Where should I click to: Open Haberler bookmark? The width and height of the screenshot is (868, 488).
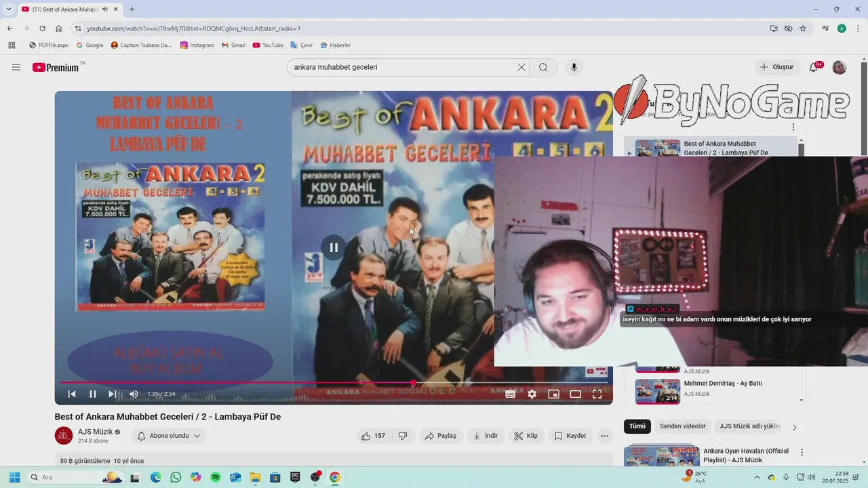tap(336, 45)
